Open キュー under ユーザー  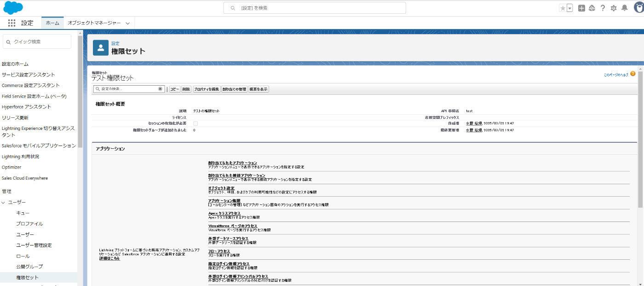(23, 213)
